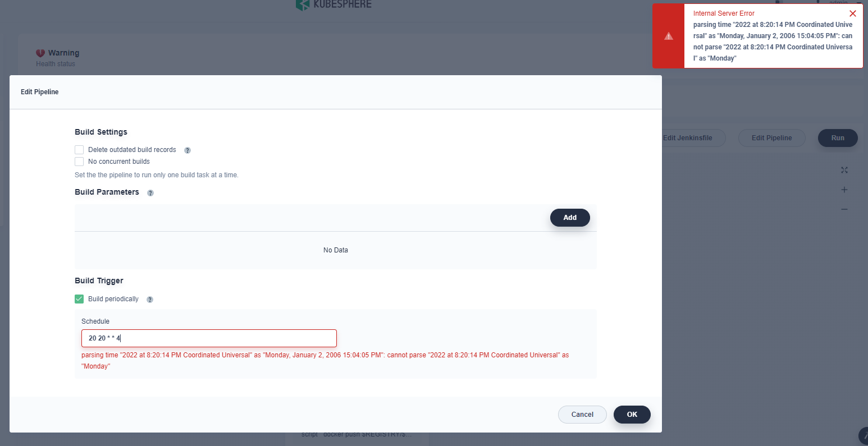The width and height of the screenshot is (868, 446).
Task: Click the Warning health status heart icon
Action: coord(40,52)
